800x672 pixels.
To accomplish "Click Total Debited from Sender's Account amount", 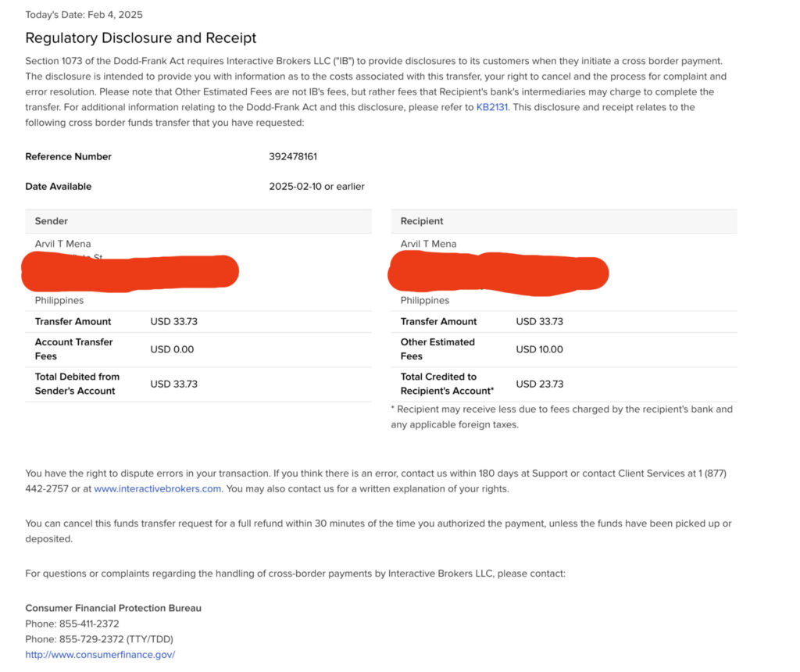I will pyautogui.click(x=173, y=384).
